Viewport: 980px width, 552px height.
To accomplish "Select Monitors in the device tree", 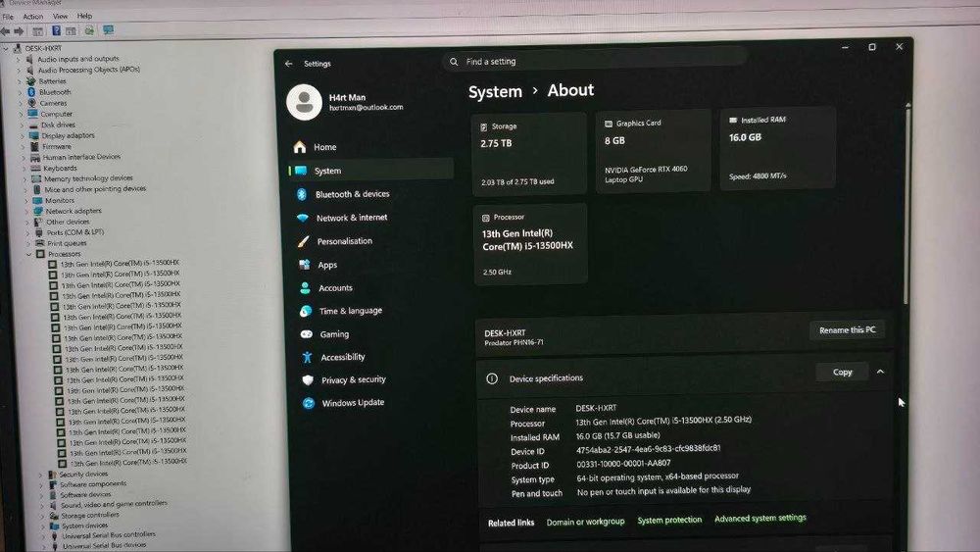I will [x=60, y=201].
